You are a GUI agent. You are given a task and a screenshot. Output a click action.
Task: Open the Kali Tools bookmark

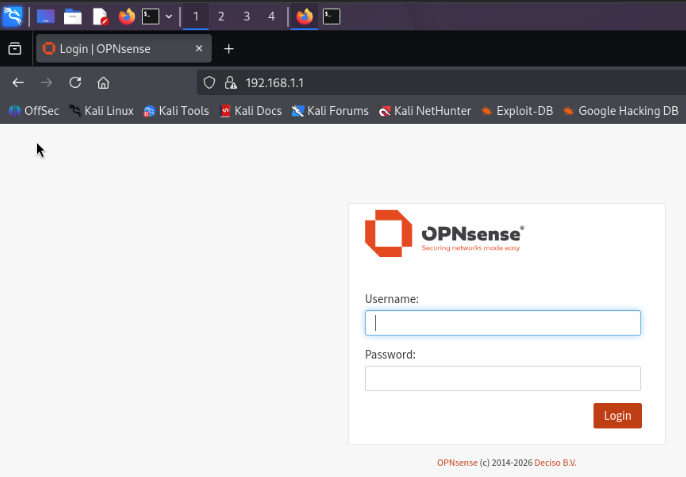(176, 111)
